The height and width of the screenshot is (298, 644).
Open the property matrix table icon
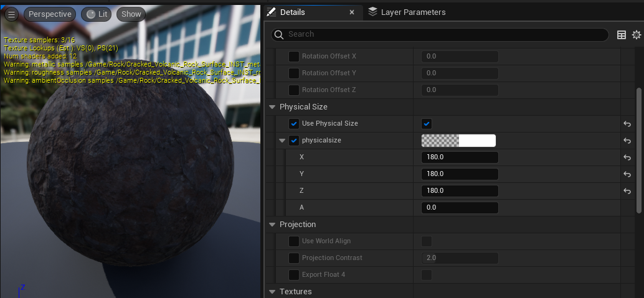622,35
